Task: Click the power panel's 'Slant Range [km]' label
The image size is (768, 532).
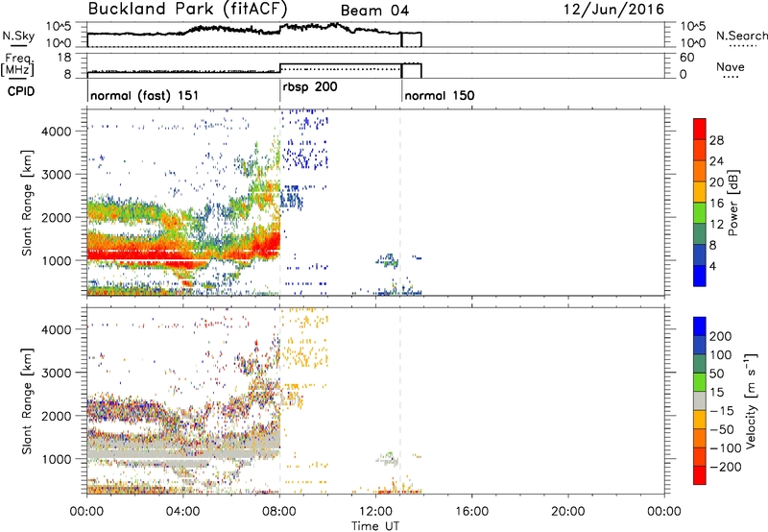Action: point(27,203)
